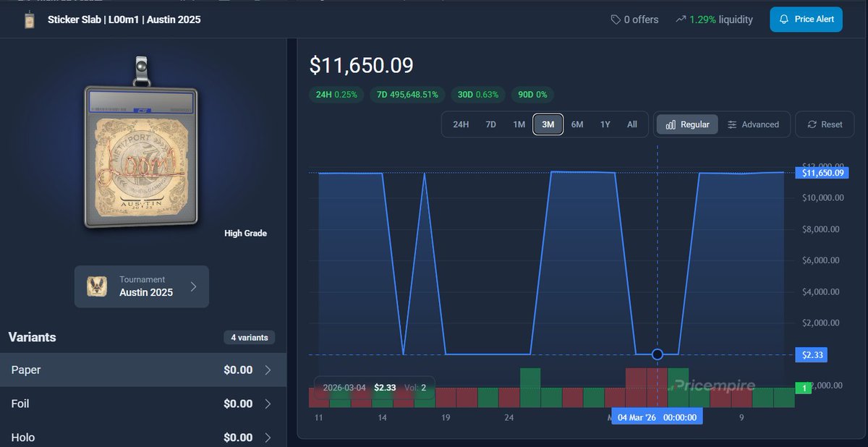Click the bell icon in Price Alert
Screen dimensions: 868x447
click(x=784, y=20)
